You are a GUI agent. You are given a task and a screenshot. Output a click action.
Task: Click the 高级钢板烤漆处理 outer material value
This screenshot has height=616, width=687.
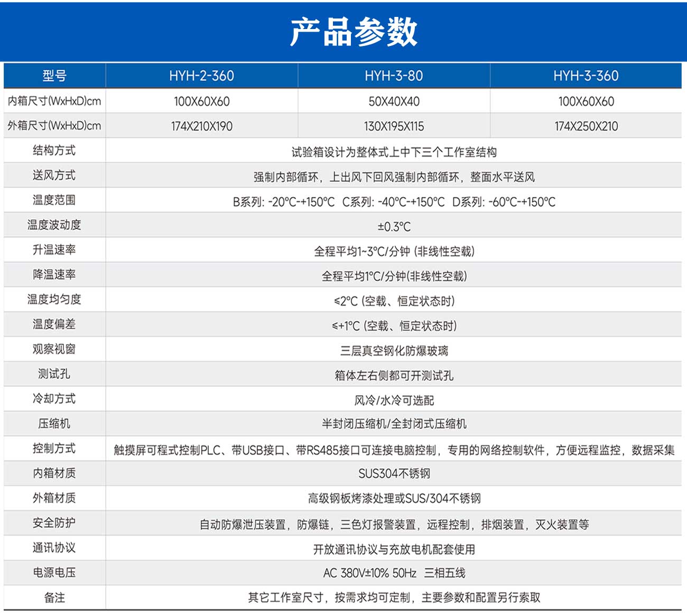point(394,499)
